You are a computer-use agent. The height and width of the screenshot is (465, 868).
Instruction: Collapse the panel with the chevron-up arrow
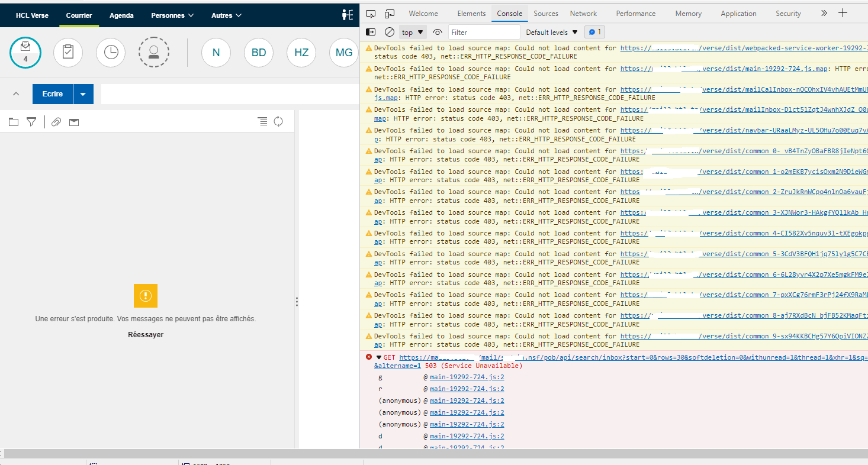point(16,94)
